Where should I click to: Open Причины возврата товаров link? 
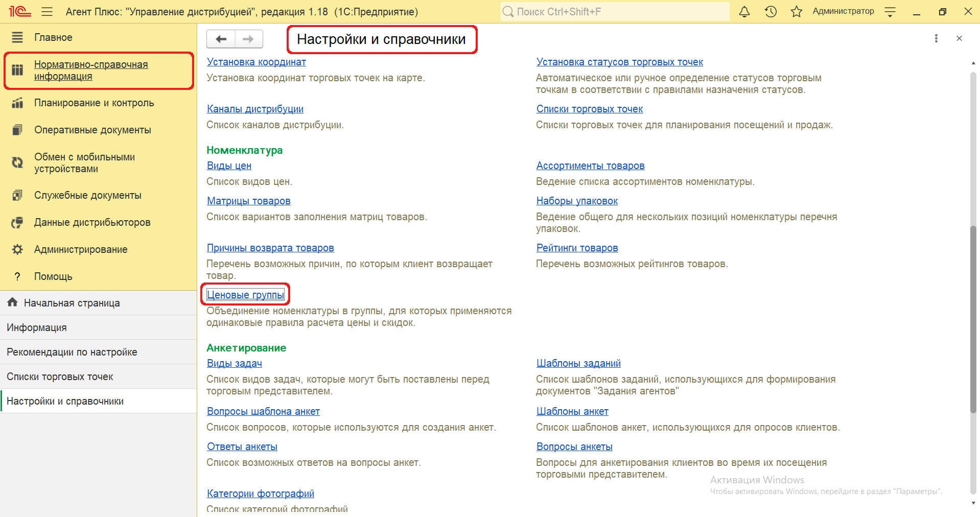coord(270,248)
